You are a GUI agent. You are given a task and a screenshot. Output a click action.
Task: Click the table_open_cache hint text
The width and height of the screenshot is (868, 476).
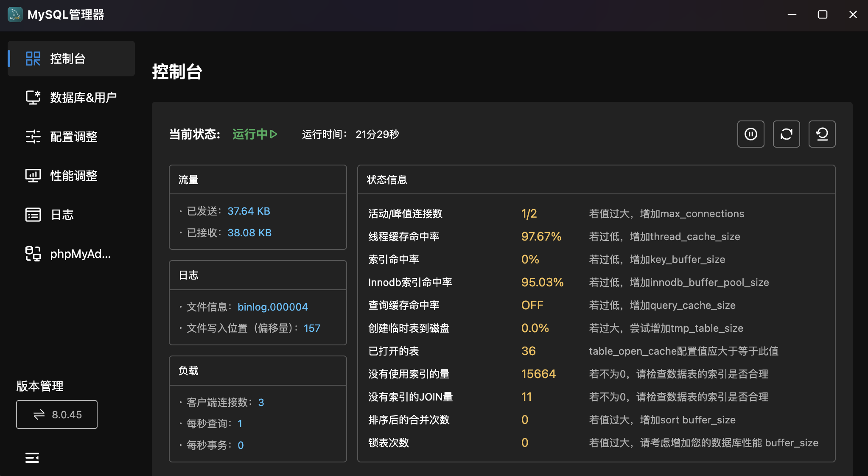[x=683, y=351]
